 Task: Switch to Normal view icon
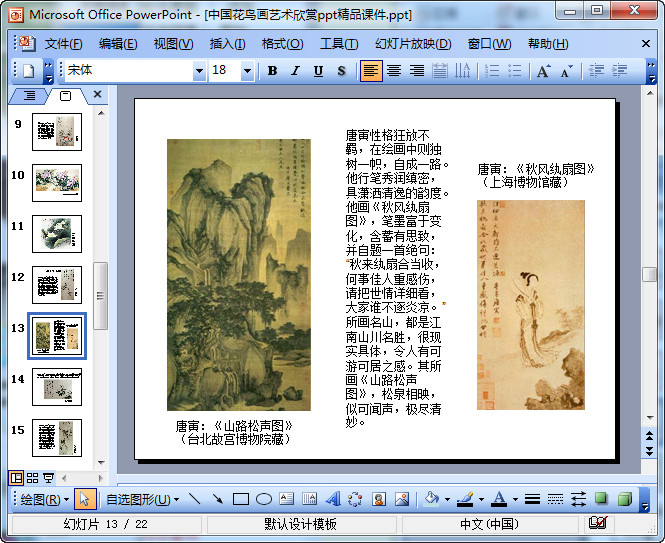point(16,478)
